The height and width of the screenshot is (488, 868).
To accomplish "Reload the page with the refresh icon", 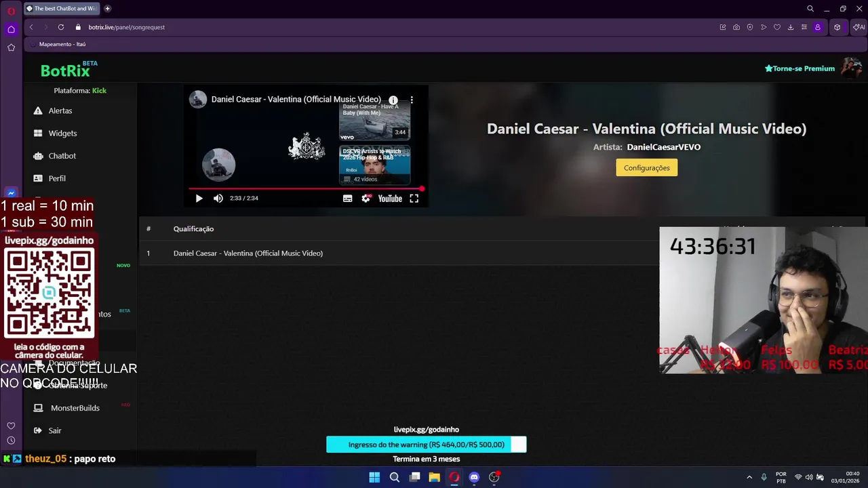I will pos(61,27).
